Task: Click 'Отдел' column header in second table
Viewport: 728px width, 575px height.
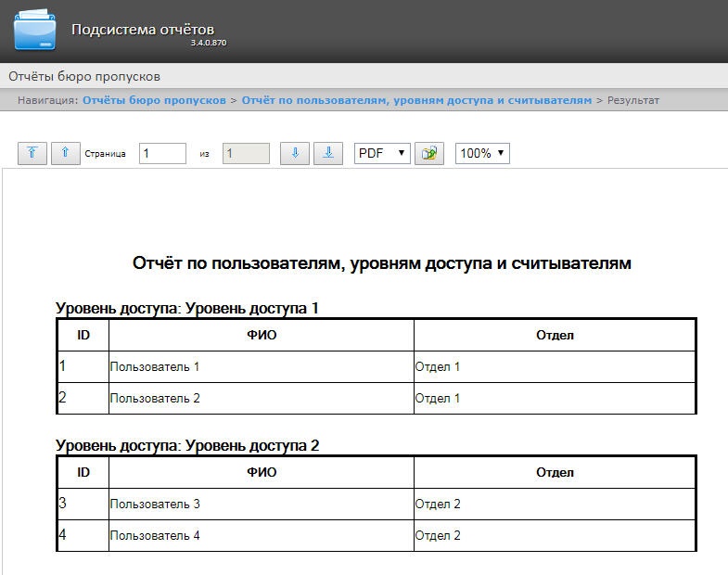Action: pos(555,472)
